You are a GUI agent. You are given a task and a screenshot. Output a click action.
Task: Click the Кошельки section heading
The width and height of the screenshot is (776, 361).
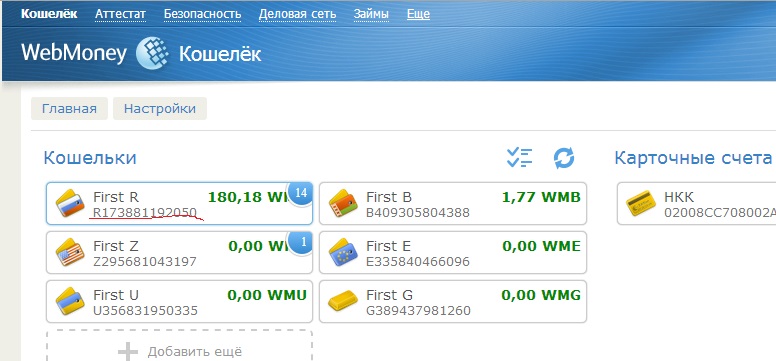90,158
